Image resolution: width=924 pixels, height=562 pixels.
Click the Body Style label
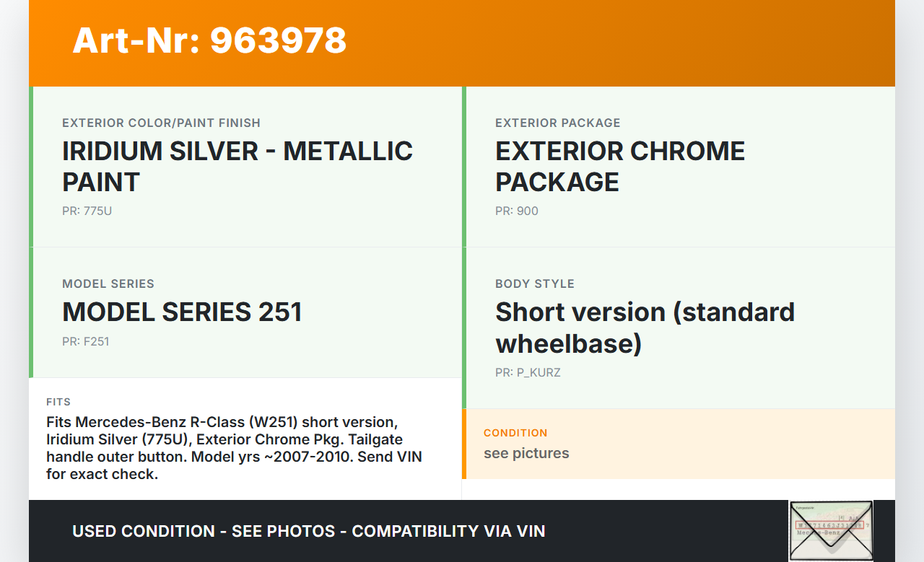(534, 284)
